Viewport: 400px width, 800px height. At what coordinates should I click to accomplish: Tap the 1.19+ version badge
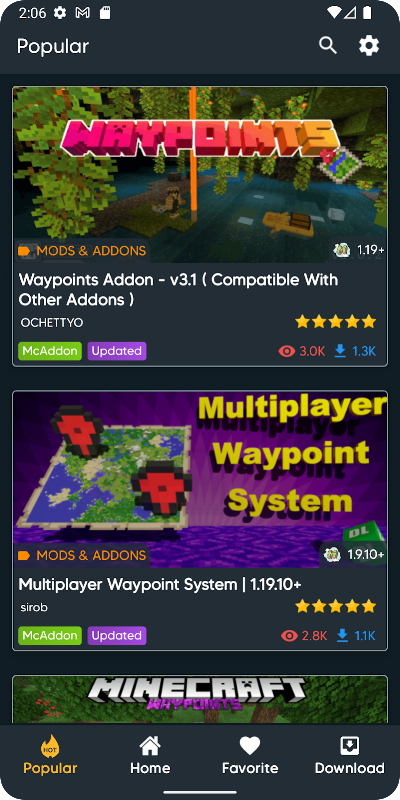[359, 250]
